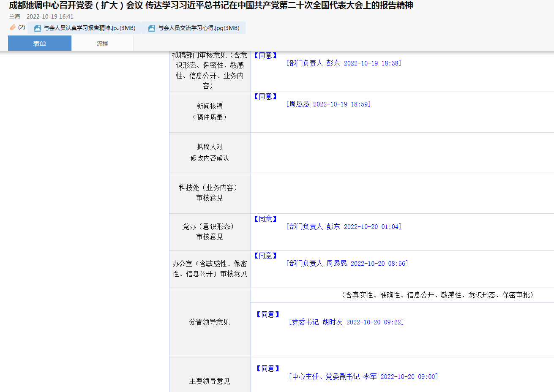The image size is (554, 392).
Task: Click 党委书记 胡时友 approval signature
Action: [x=346, y=322]
